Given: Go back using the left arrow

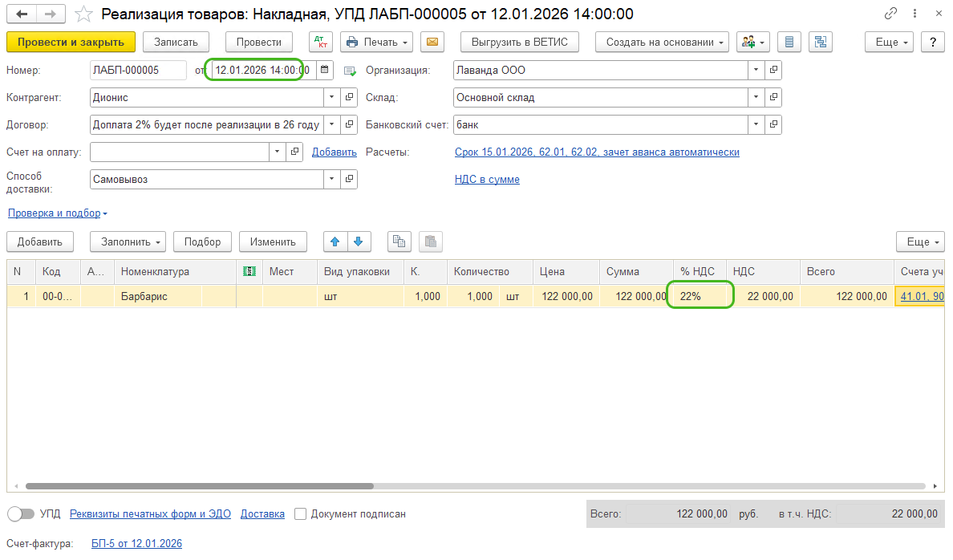Looking at the screenshot, I should click(x=22, y=14).
